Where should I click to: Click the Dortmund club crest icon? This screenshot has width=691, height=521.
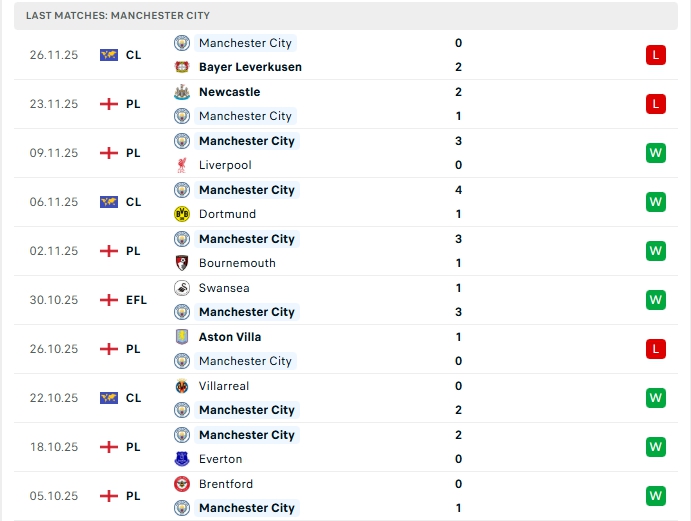182,214
